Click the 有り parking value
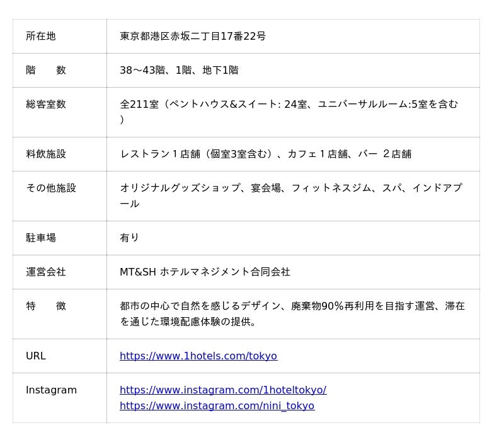 (x=129, y=238)
